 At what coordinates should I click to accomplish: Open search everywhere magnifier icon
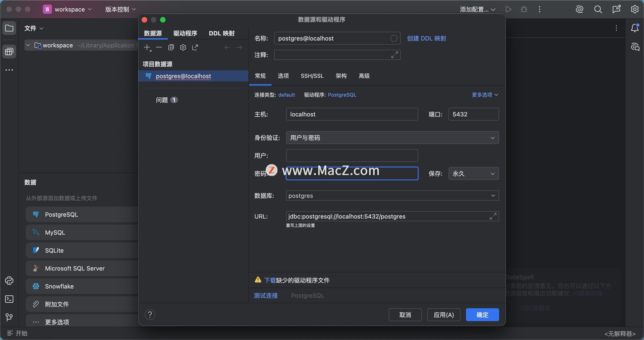tap(598, 9)
